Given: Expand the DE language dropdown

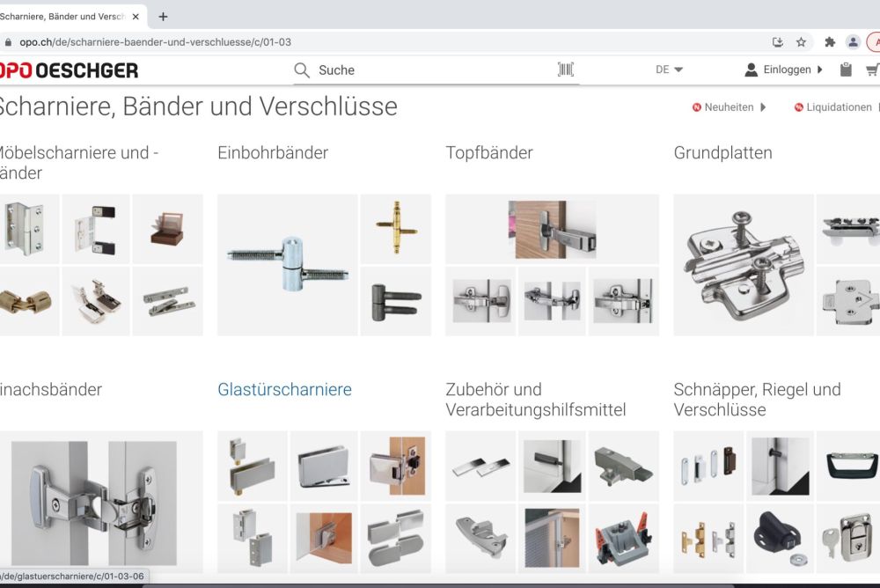Looking at the screenshot, I should [669, 70].
